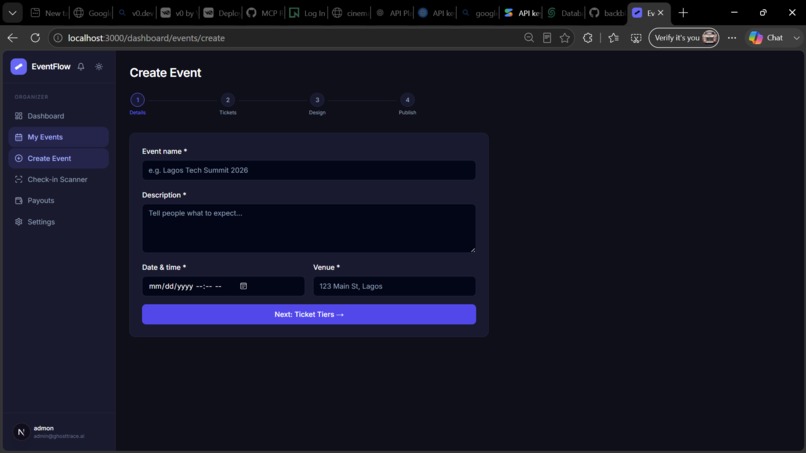The height and width of the screenshot is (453, 806).
Task: Switch to the Log In tab
Action: (307, 13)
